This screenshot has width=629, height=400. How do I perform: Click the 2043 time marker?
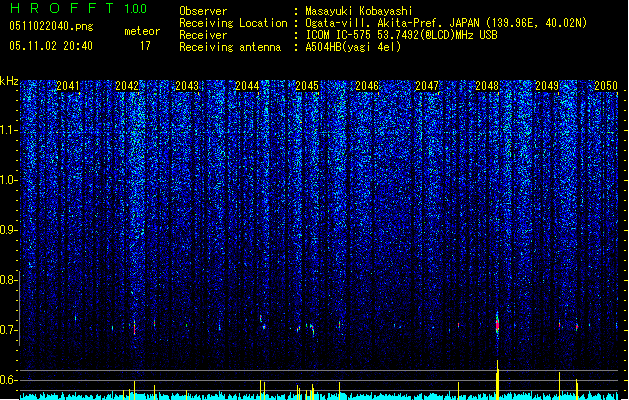point(187,86)
